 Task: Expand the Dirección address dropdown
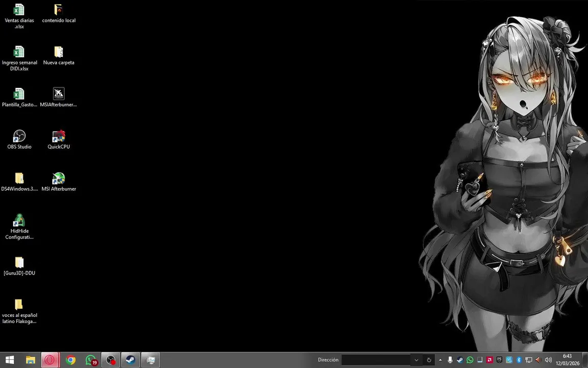(416, 360)
